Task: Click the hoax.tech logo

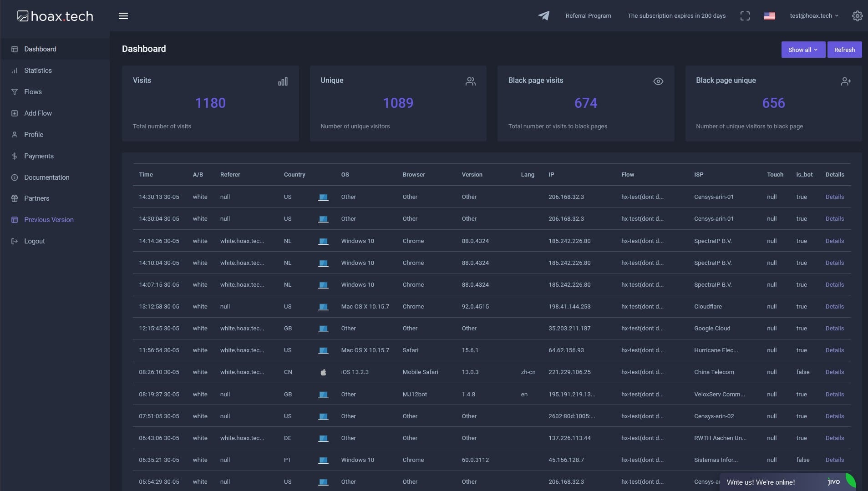Action: tap(54, 15)
